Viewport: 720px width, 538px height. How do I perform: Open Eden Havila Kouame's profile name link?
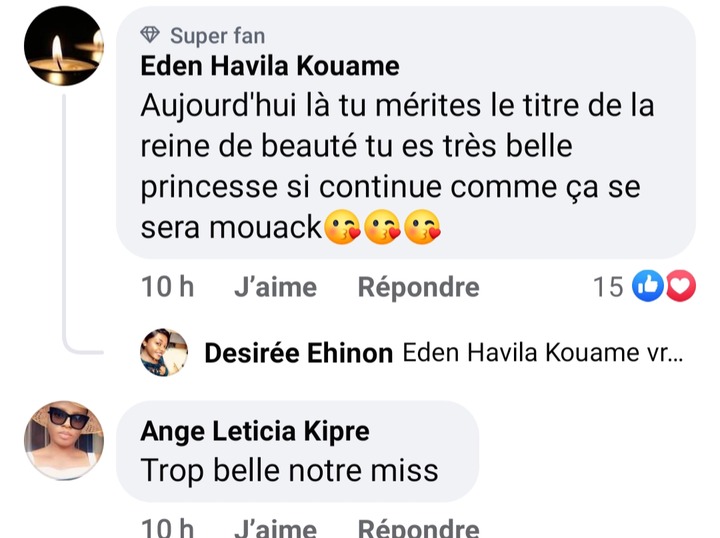click(270, 67)
